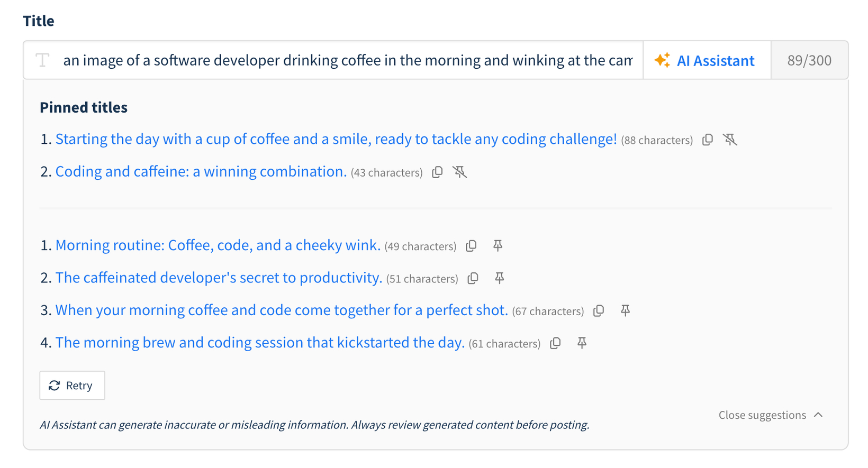The image size is (868, 468).
Task: Unpin "Coding and caffeine" title
Action: pyautogui.click(x=460, y=172)
